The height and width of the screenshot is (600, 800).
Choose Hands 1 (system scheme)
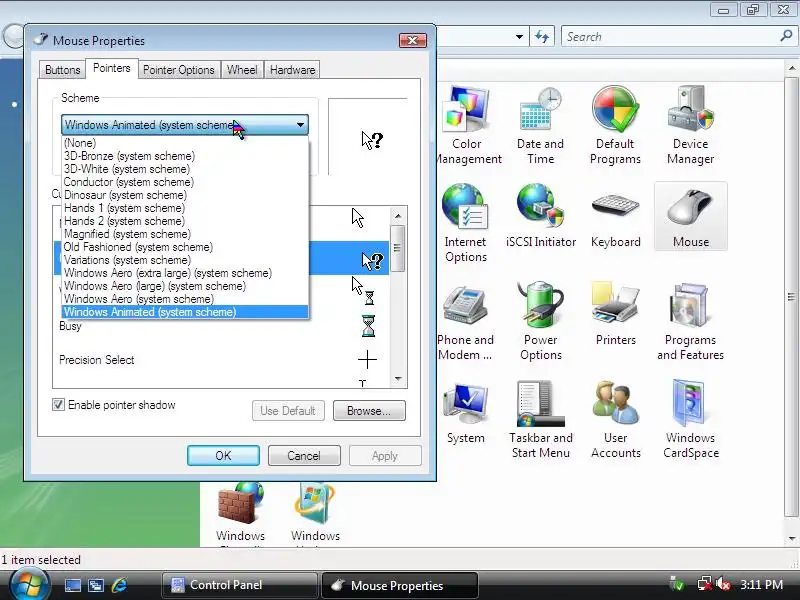point(185,208)
